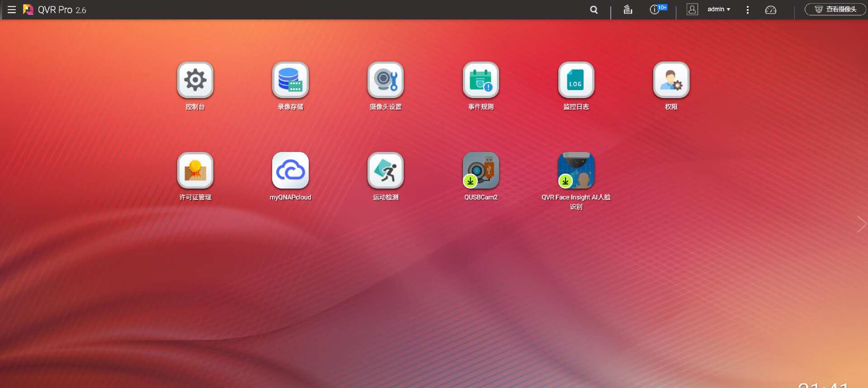Launch 摄像头设置 camera settings
Image resolution: width=868 pixels, height=388 pixels.
click(386, 80)
